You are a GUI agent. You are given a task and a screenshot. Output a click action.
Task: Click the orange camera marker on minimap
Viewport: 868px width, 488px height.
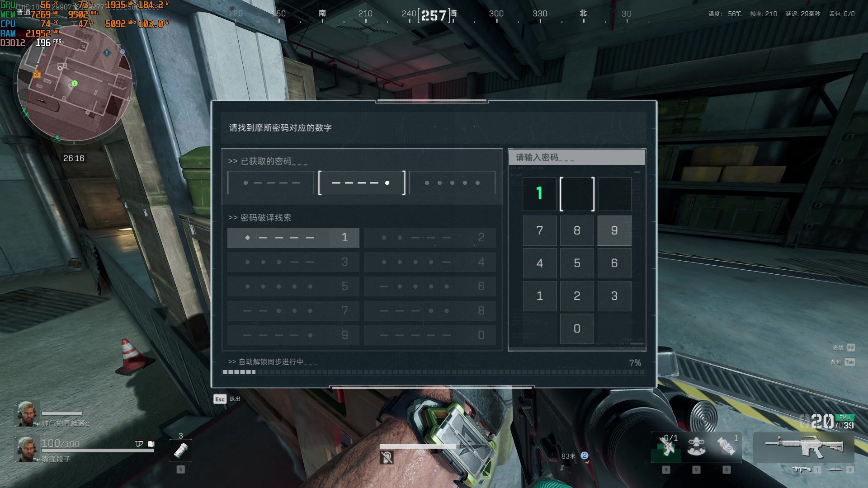(x=37, y=75)
